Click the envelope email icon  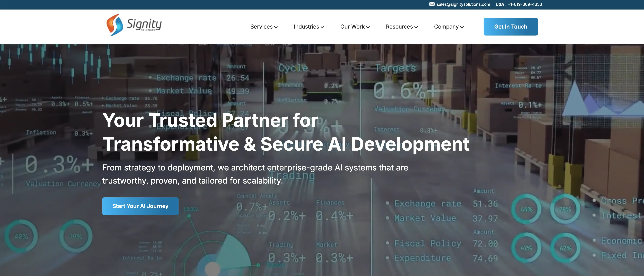coord(432,4)
